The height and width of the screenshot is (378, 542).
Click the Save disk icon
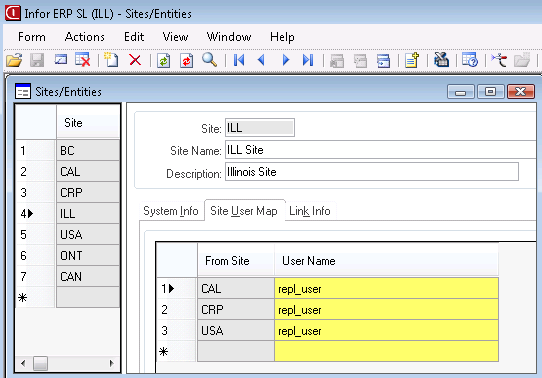point(37,60)
